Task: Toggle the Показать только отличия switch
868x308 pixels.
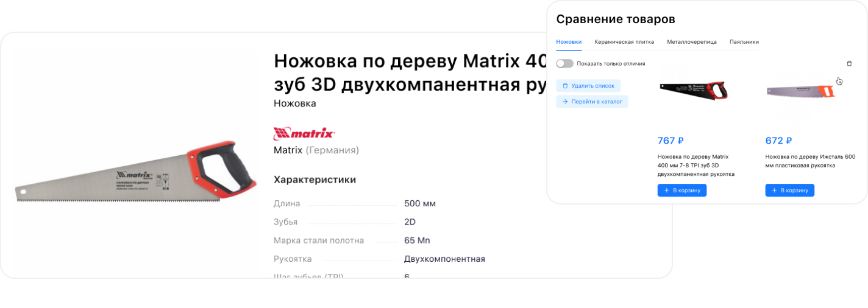Action: (564, 63)
